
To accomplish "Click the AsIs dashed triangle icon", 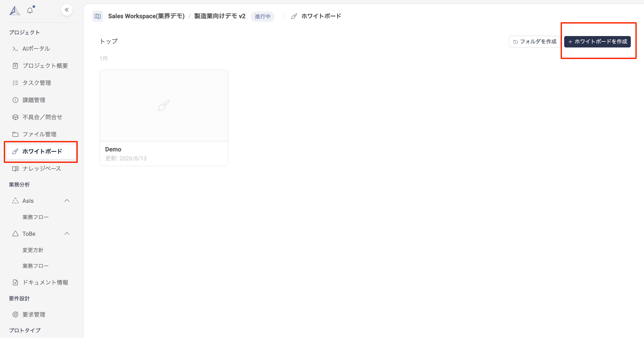I will [15, 201].
